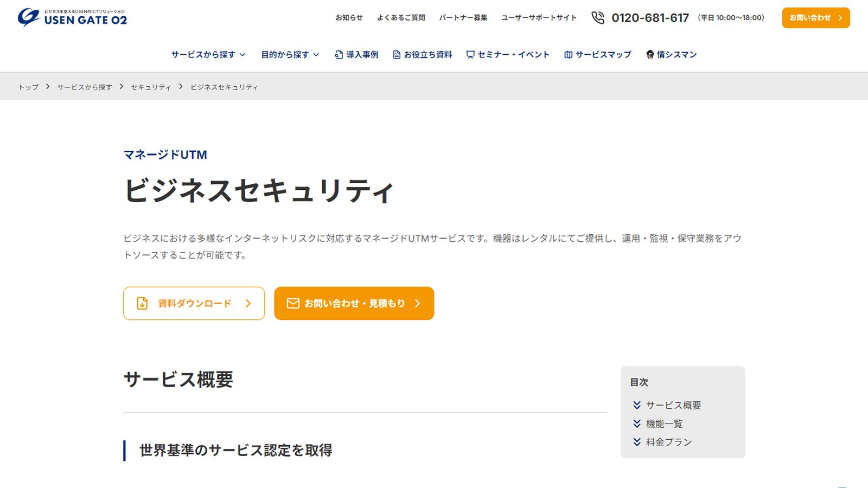Click the サービス概要 section heading
Screen dimensions: 868x488
(178, 380)
